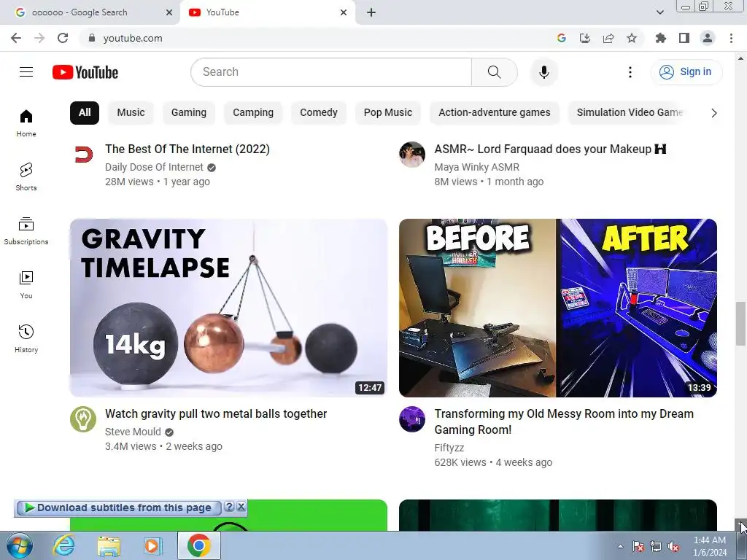Open Windows Media Player from taskbar

(x=153, y=545)
